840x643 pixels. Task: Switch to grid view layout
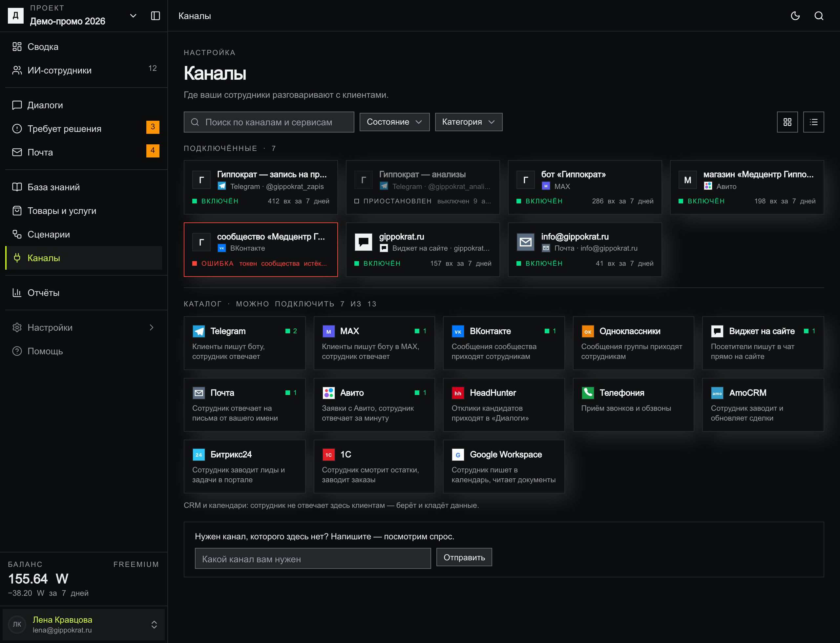pyautogui.click(x=787, y=122)
